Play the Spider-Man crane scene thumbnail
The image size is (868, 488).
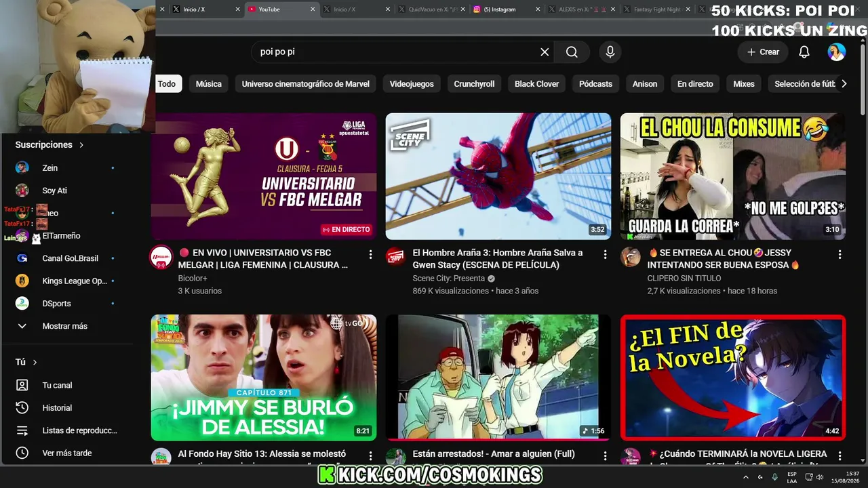point(498,176)
